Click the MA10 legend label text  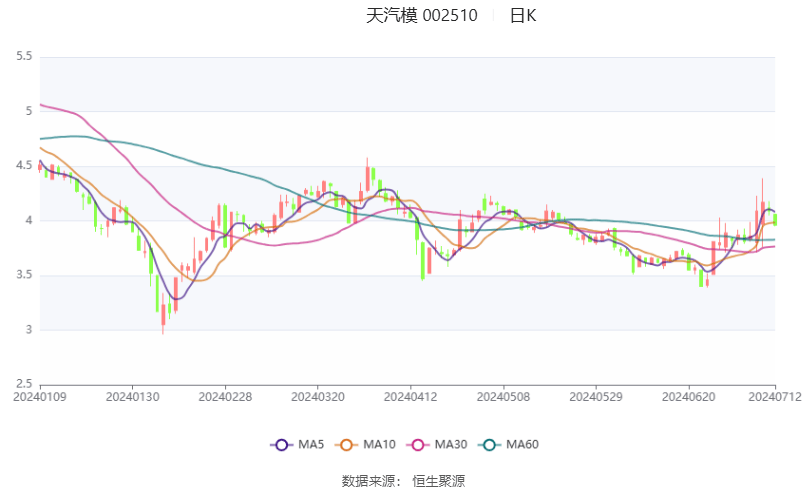click(379, 445)
